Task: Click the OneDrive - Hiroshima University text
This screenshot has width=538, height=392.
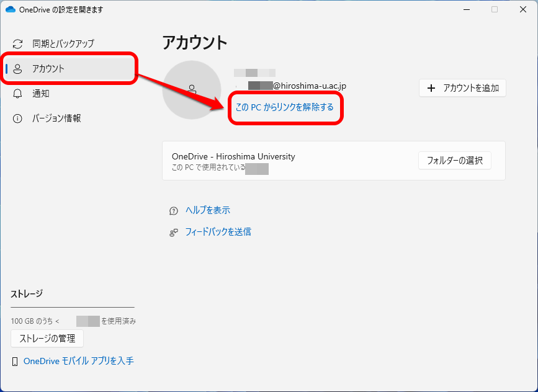Action: pos(233,157)
